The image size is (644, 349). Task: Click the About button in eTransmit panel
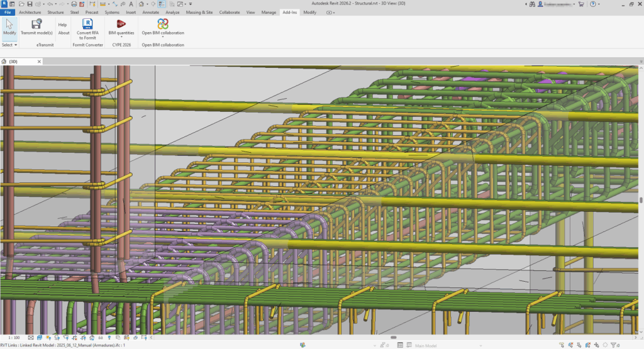click(x=64, y=33)
